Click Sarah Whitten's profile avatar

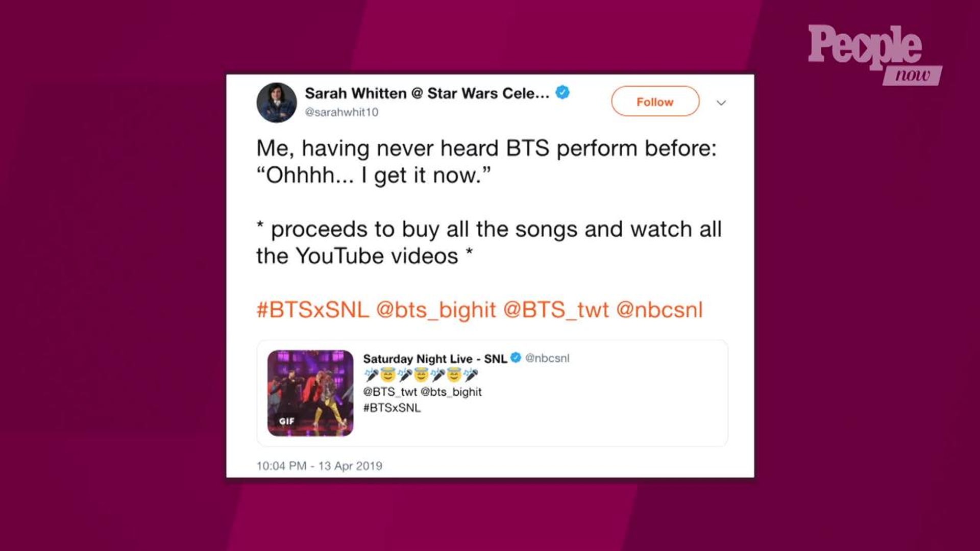277,103
